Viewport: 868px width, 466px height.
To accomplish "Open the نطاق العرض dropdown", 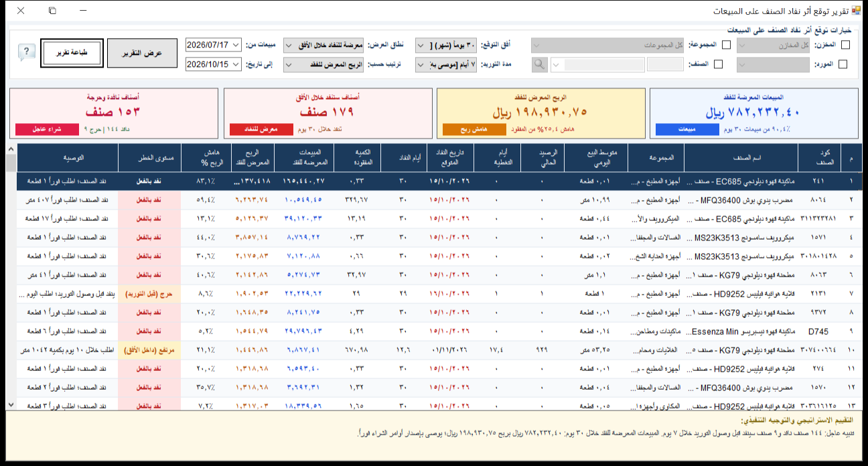I will point(323,46).
